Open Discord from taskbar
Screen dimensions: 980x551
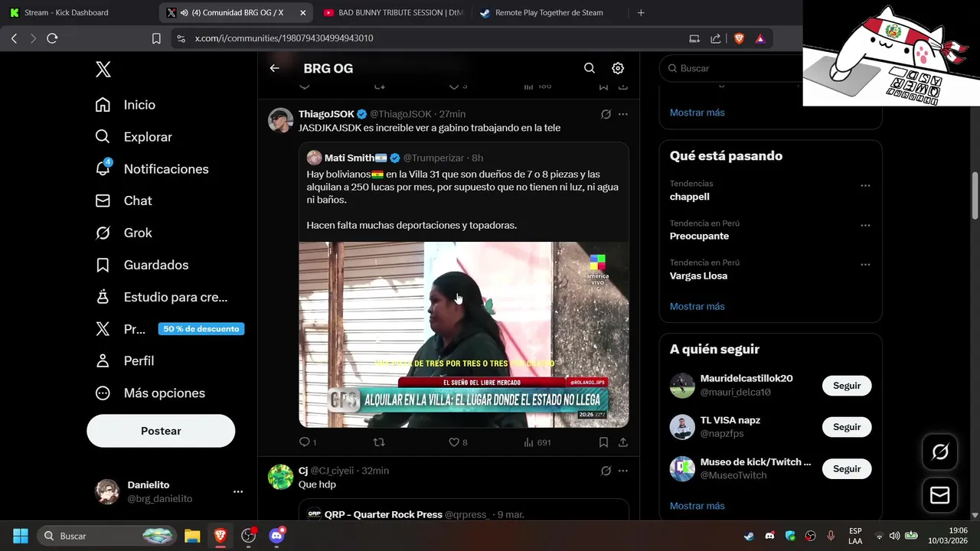[x=277, y=536]
